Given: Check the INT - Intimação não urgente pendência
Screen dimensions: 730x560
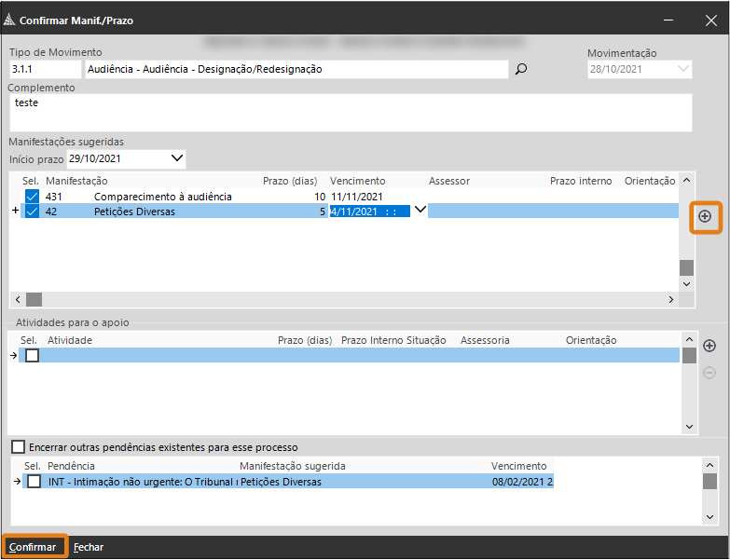Looking at the screenshot, I should coord(34,482).
